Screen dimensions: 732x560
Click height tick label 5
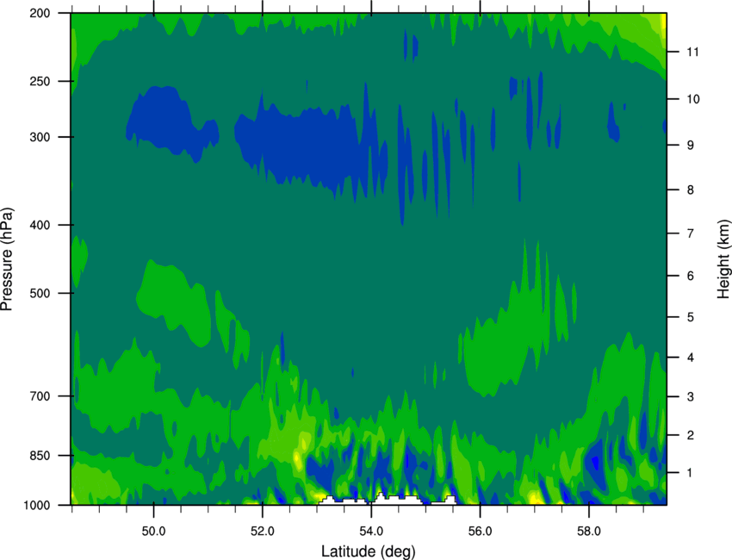pyautogui.click(x=691, y=318)
